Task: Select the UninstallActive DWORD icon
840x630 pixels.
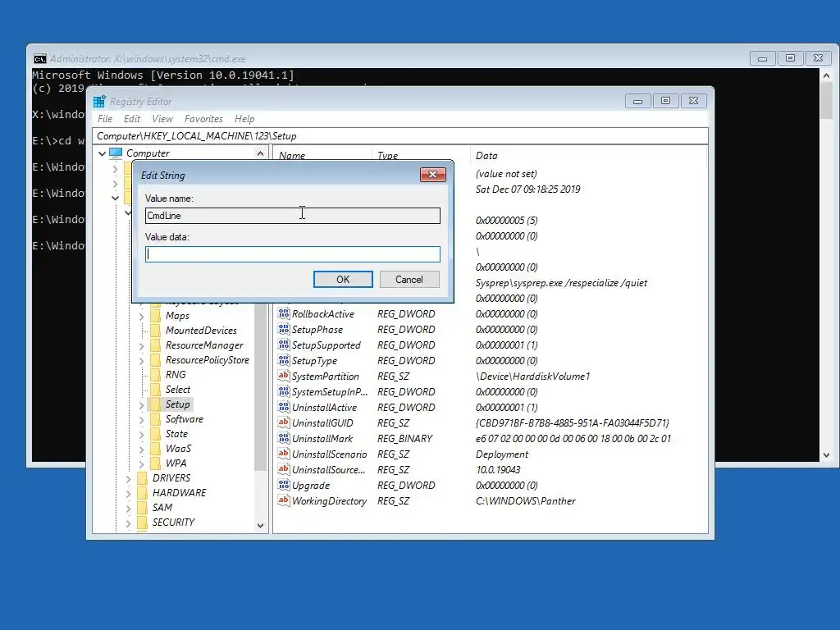Action: point(283,407)
